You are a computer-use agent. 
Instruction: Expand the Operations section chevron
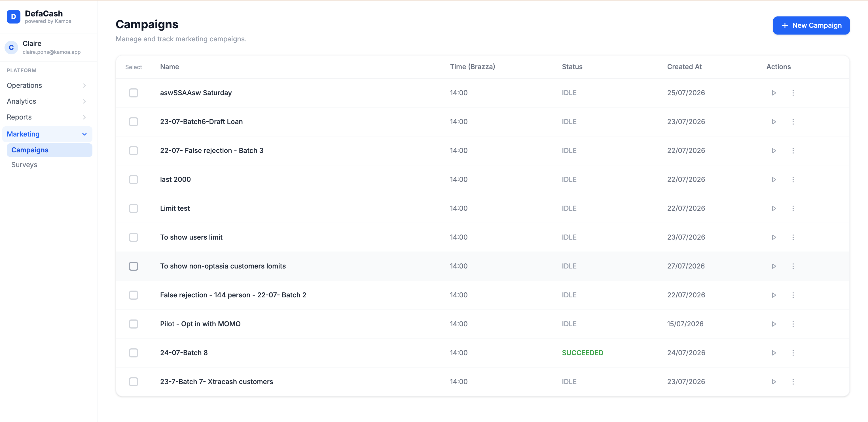click(x=84, y=86)
